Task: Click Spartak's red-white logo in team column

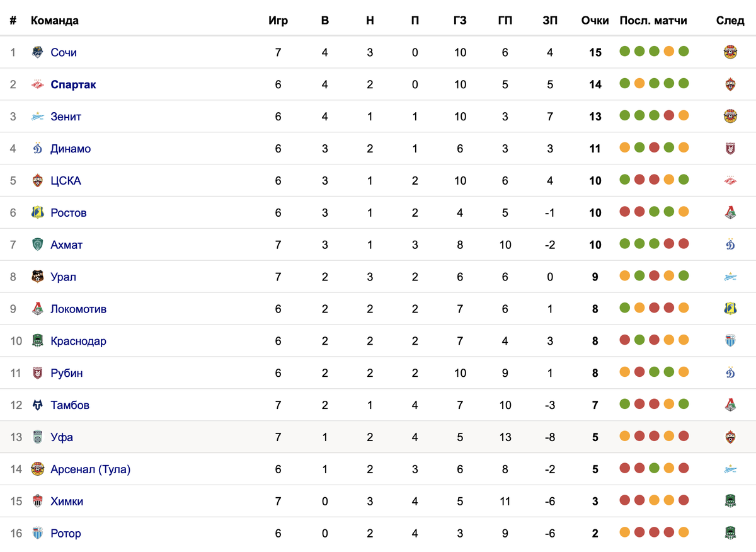Action: click(38, 84)
